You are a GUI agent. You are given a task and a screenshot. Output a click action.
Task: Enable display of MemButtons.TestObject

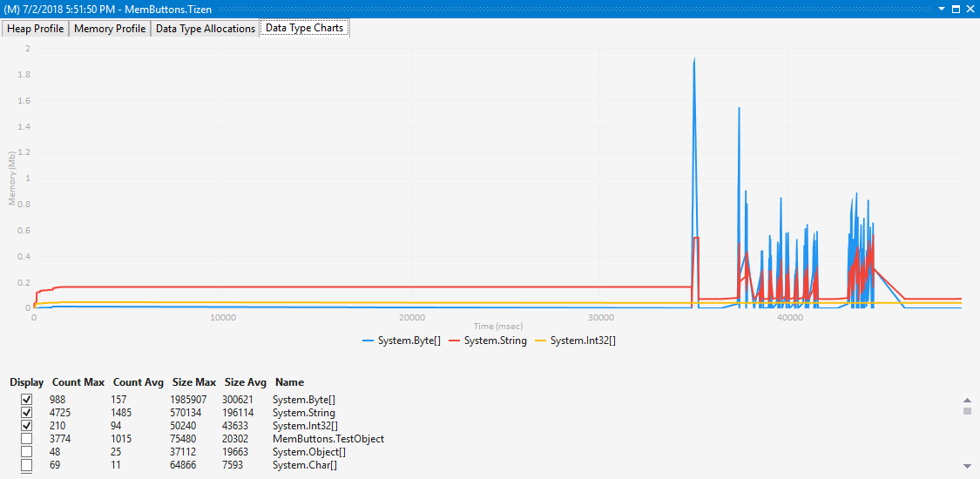pyautogui.click(x=26, y=439)
